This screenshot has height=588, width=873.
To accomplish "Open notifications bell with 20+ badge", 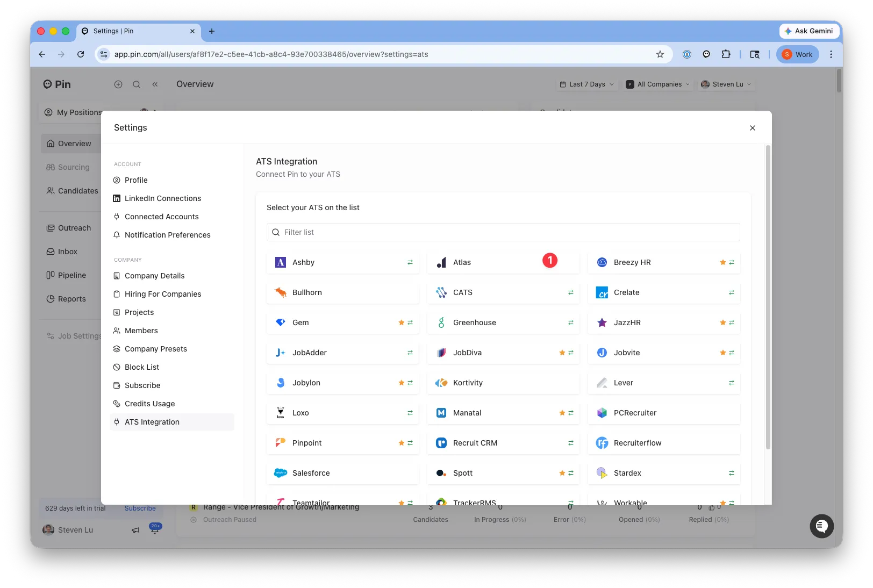I will pyautogui.click(x=155, y=529).
